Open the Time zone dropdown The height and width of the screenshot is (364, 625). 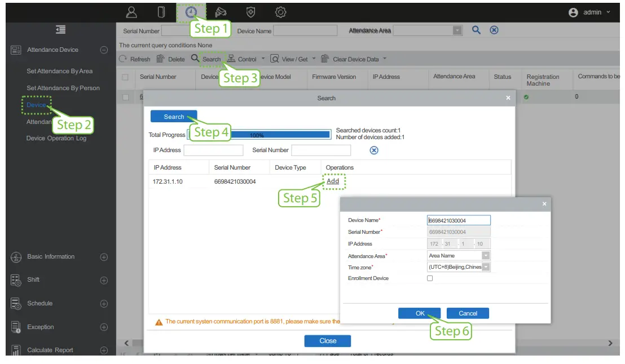[x=486, y=267]
